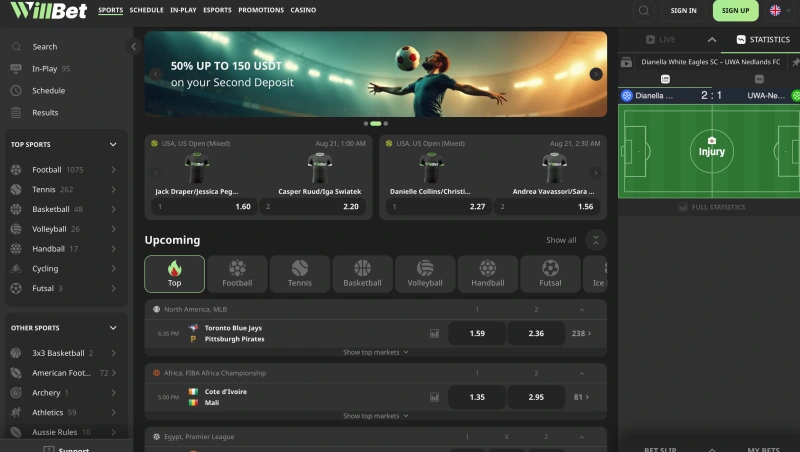Go to previous promotional banner slide
This screenshot has height=452, width=800.
pyautogui.click(x=156, y=74)
